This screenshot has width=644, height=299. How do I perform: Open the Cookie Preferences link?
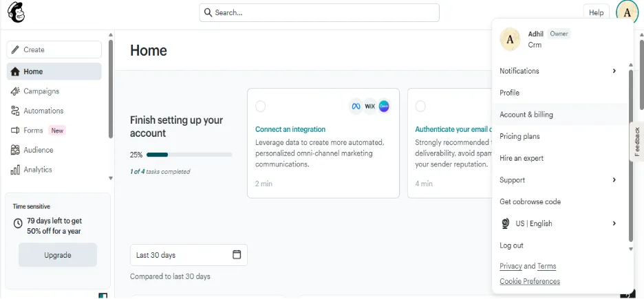(530, 281)
